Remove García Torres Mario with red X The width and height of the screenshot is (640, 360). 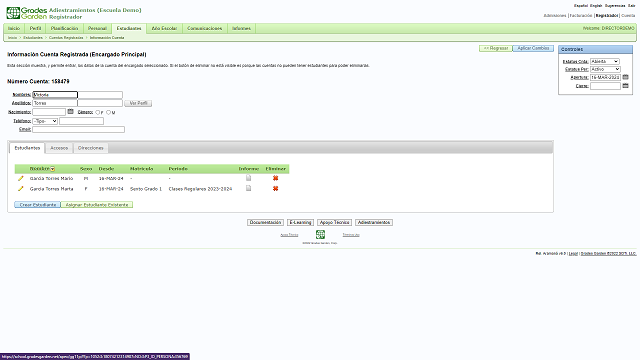pyautogui.click(x=276, y=178)
